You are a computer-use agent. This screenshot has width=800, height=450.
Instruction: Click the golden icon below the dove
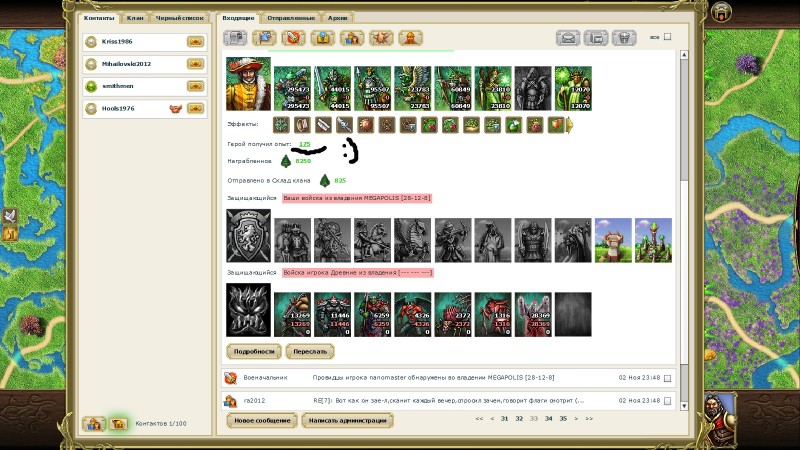click(10, 234)
